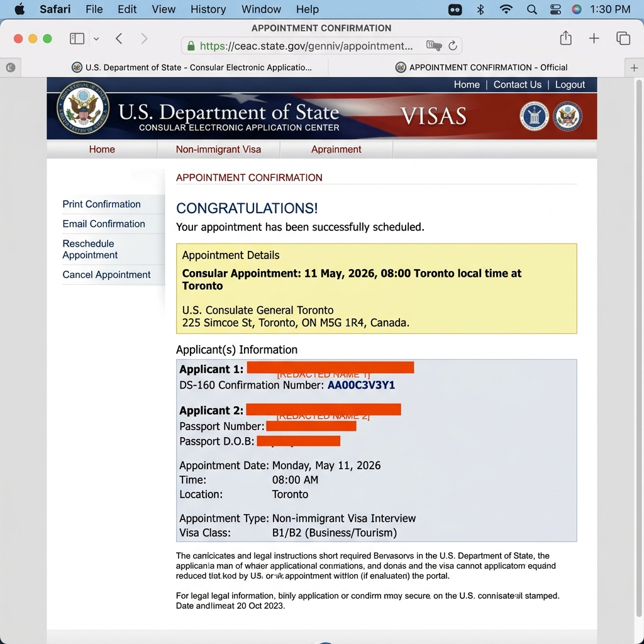Screen dimensions: 644x644
Task: Open Control Center icon
Action: (x=555, y=9)
